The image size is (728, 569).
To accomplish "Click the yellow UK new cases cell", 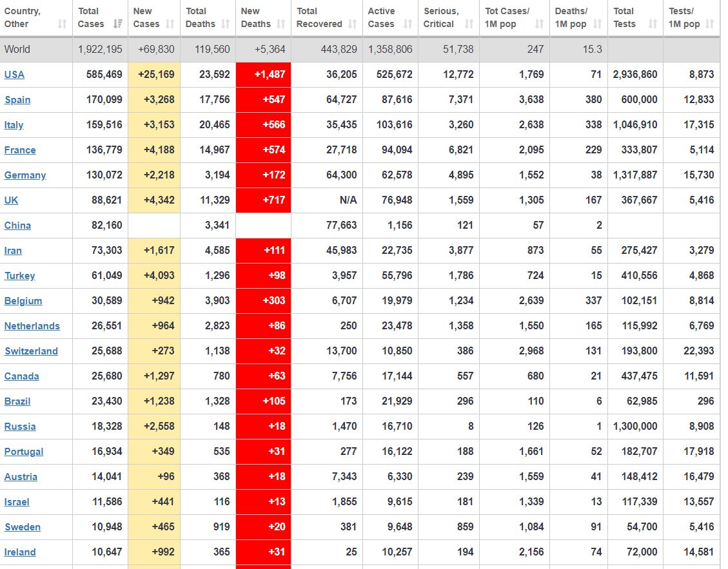I will click(154, 200).
